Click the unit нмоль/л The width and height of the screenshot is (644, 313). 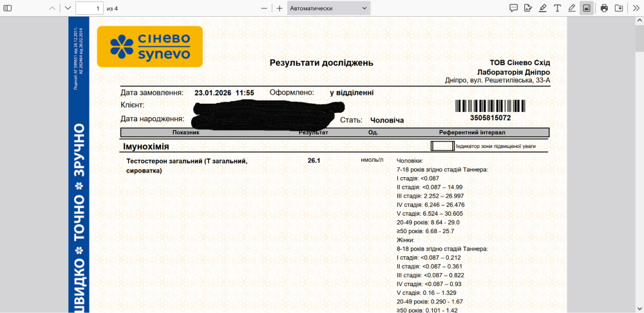[372, 160]
